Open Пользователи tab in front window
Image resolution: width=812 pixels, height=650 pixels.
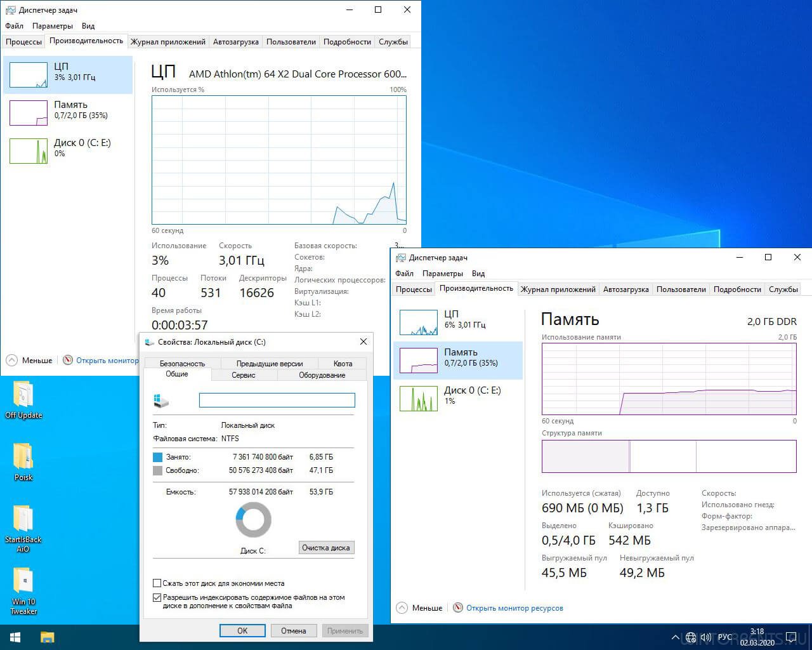tap(681, 289)
